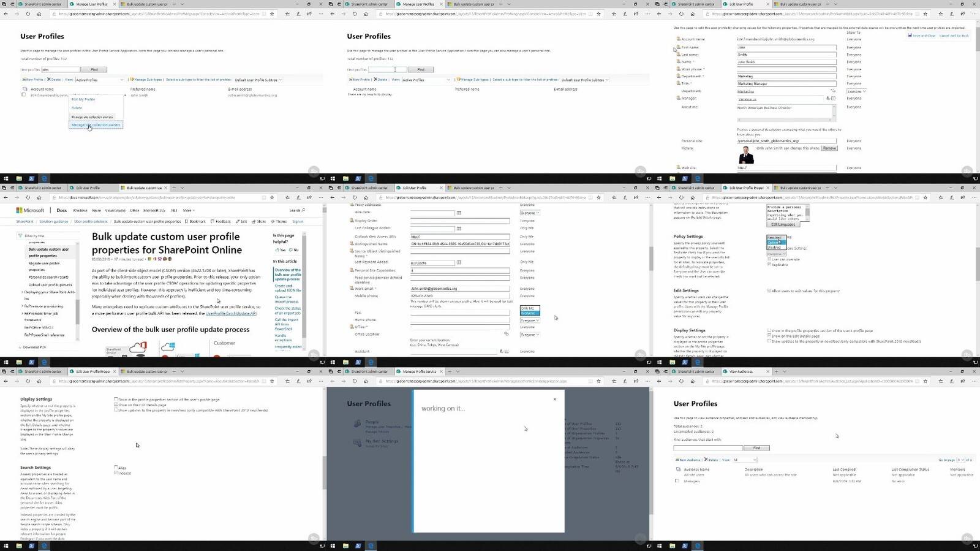
Task: Click the Yes thumbs-up under Is this page helpful
Action: pos(277,250)
